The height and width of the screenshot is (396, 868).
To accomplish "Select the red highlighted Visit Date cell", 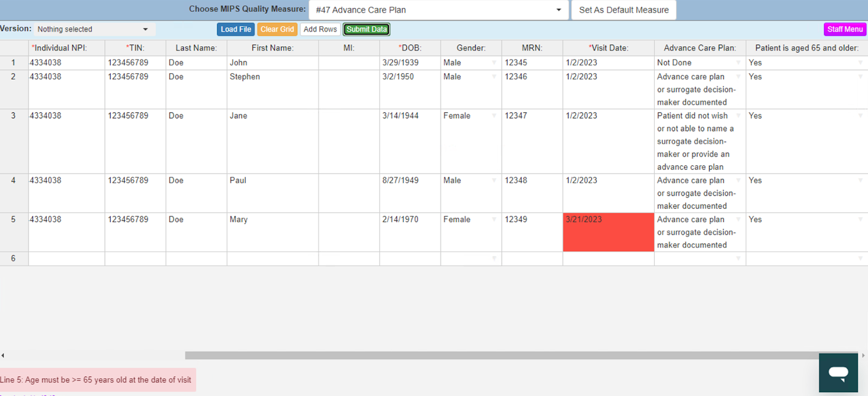I will [608, 232].
